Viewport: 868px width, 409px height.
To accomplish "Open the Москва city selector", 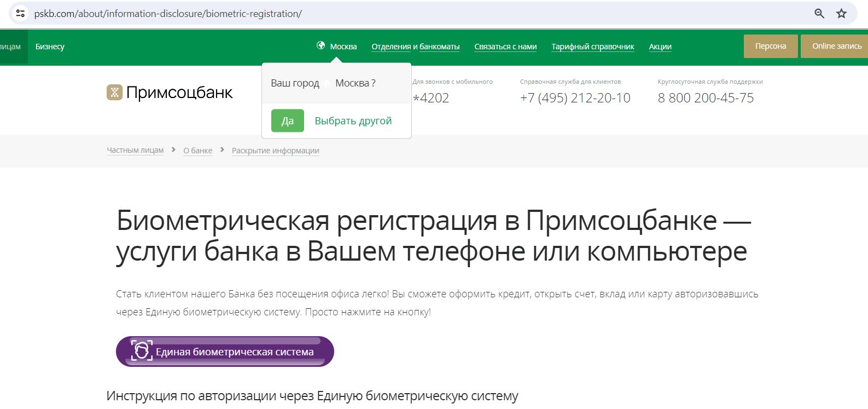I will [x=343, y=47].
